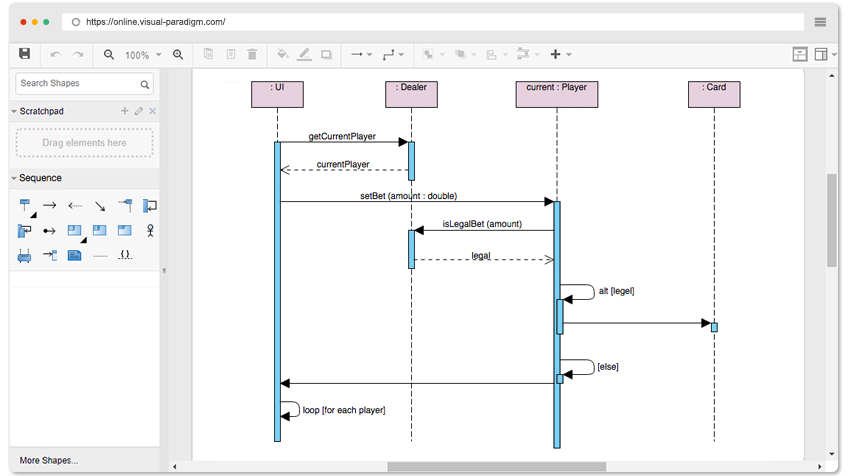This screenshot has height=476, width=848.
Task: Click the horizontal scrollbar thumb
Action: (496, 466)
